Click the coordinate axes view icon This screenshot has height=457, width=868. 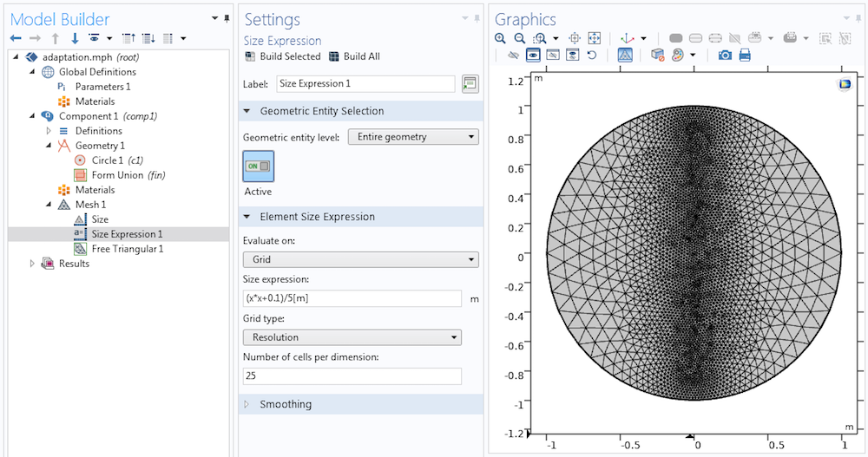pos(628,38)
